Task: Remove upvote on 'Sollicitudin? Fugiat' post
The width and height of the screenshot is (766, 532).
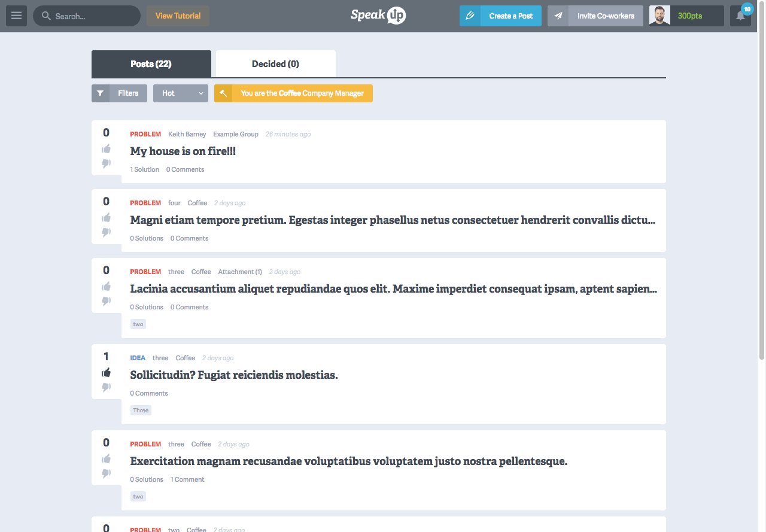Action: [x=106, y=372]
